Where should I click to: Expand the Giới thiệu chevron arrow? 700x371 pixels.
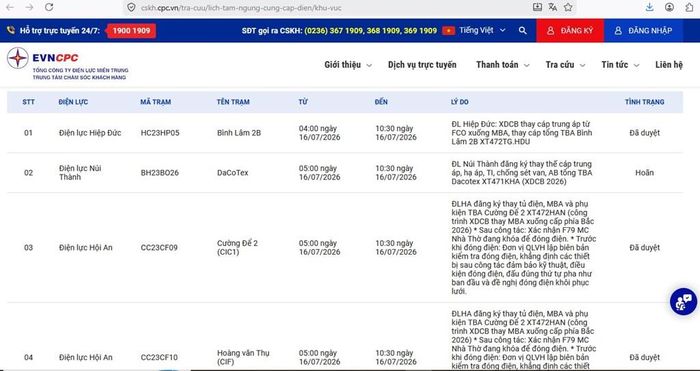(x=369, y=65)
